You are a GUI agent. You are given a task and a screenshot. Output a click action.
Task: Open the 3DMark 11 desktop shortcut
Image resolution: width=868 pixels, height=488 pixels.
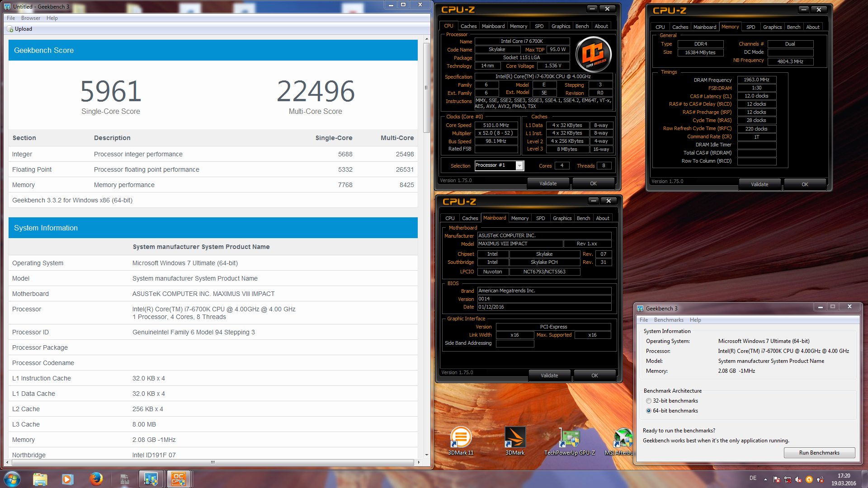tap(461, 441)
